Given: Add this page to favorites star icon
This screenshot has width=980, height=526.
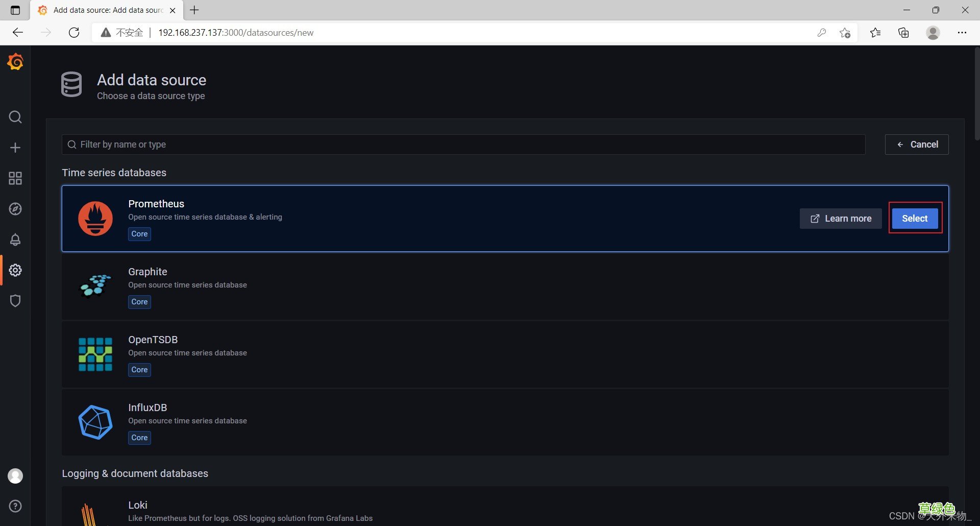Looking at the screenshot, I should click(x=845, y=33).
